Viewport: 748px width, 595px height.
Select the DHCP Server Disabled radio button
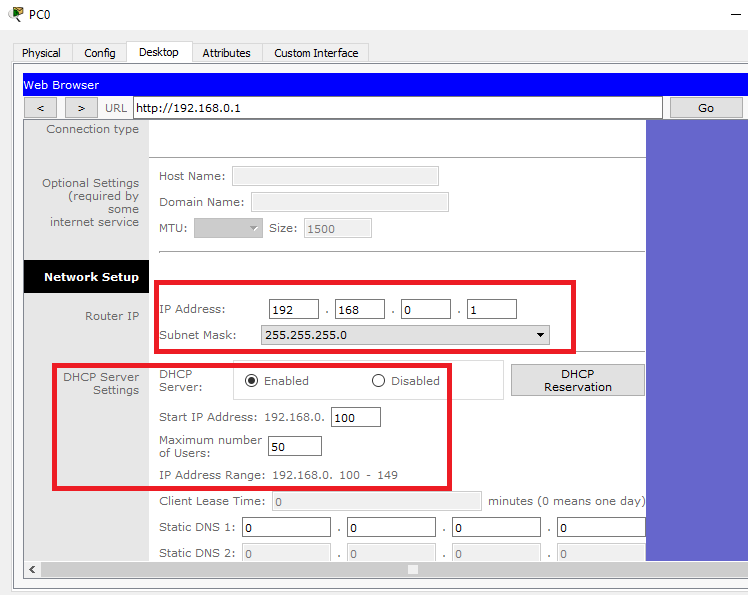pyautogui.click(x=378, y=381)
